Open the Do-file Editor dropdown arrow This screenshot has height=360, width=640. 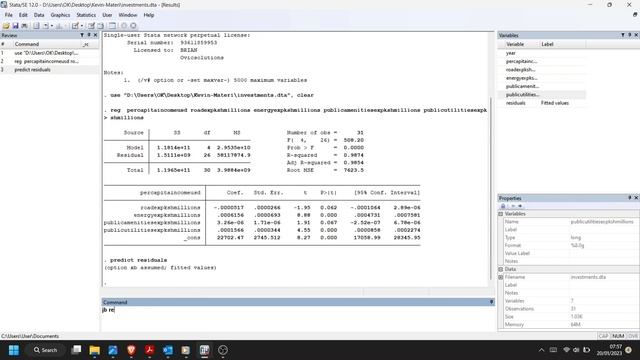coord(82,26)
